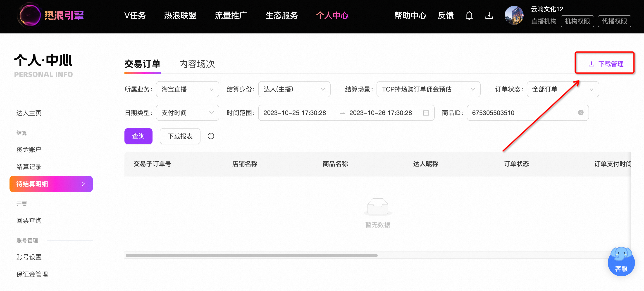Viewport: 644px width, 291px height.
Task: Click the 订单状态 column header
Action: coord(516,164)
